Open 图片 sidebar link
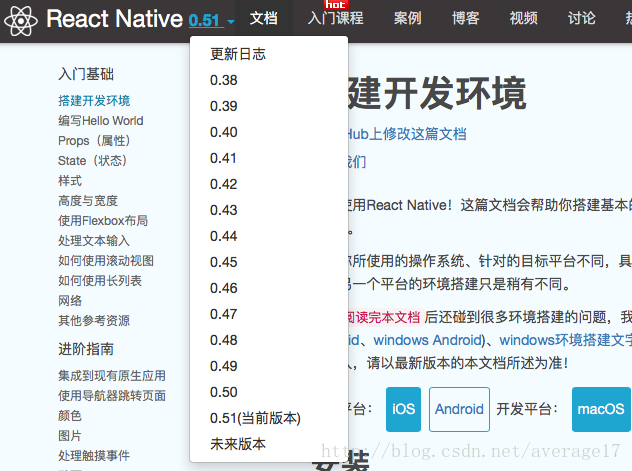This screenshot has width=632, height=471. coord(70,436)
